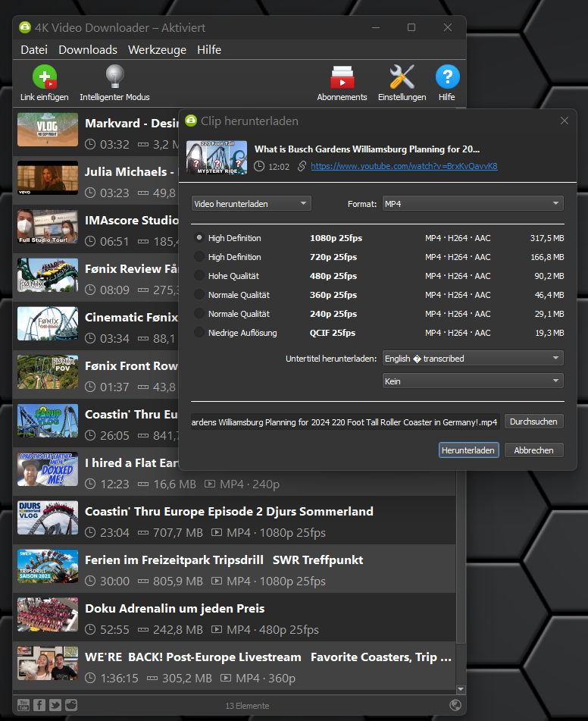The width and height of the screenshot is (588, 721).
Task: Click video format icon in Ferien im Freizeitpark row
Action: [x=217, y=581]
